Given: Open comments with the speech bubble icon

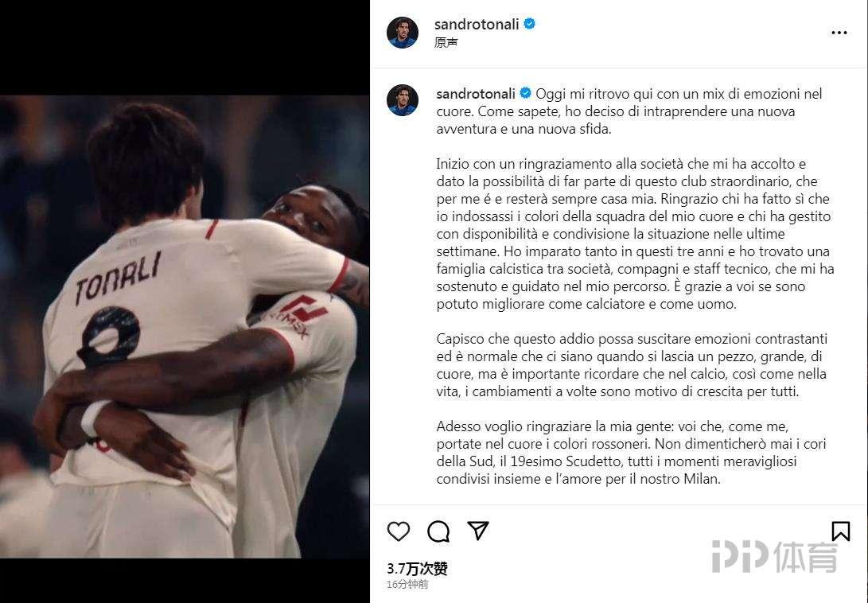Looking at the screenshot, I should [438, 531].
